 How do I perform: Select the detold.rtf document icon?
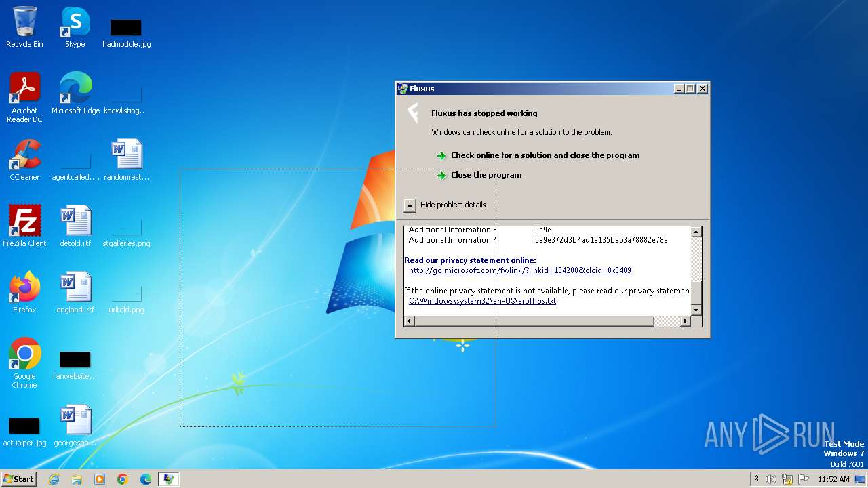click(75, 226)
